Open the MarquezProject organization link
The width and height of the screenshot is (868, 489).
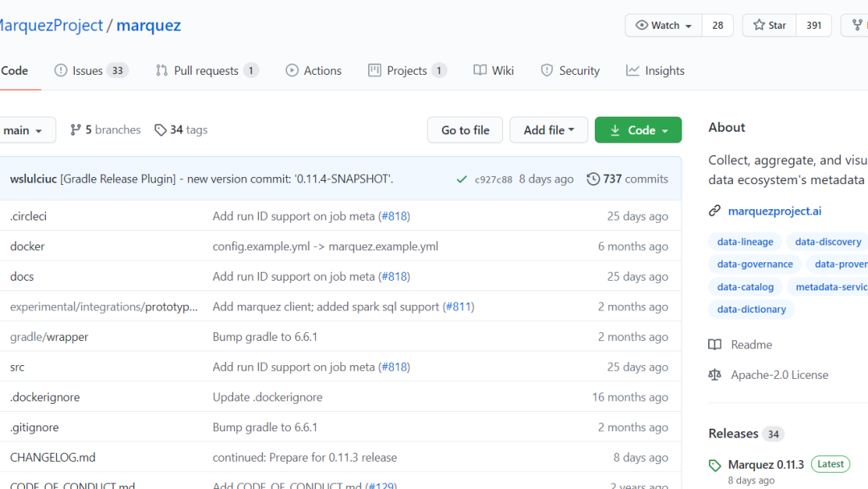pos(51,26)
